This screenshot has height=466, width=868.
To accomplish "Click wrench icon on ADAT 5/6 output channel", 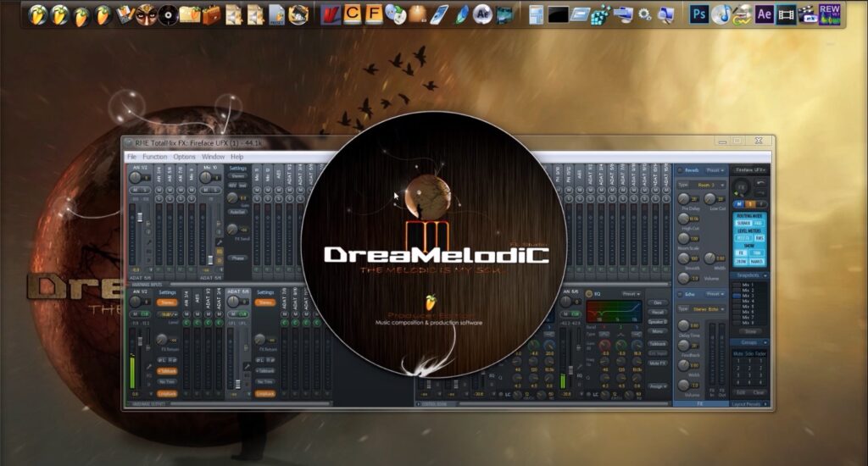I will (247, 366).
